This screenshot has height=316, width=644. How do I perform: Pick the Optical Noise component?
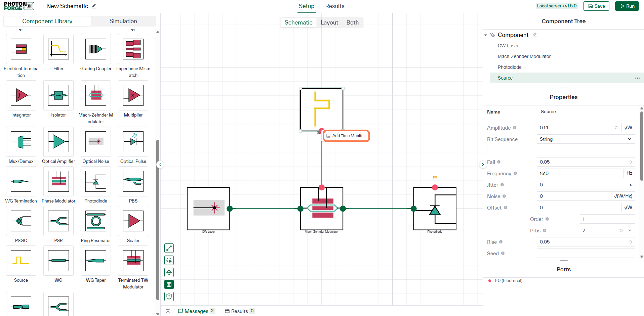point(96,142)
